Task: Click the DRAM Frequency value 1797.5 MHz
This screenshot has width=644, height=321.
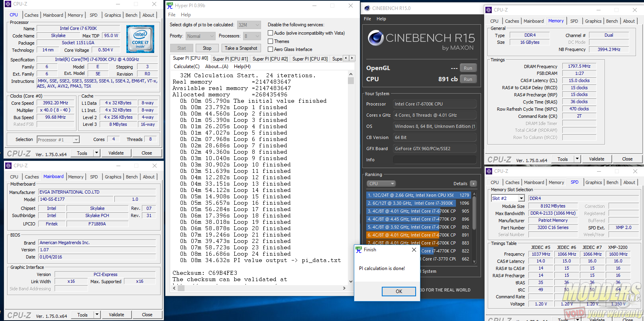Action: click(x=579, y=66)
